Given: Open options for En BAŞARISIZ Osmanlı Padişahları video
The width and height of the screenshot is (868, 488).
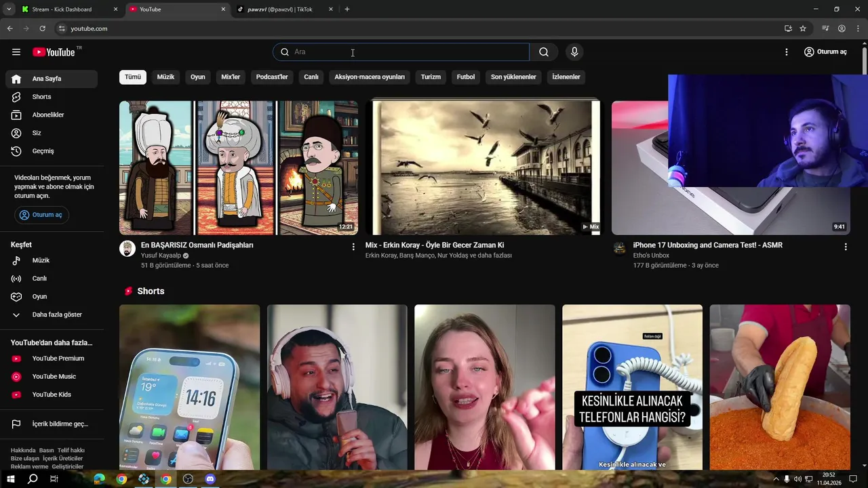Looking at the screenshot, I should point(353,247).
